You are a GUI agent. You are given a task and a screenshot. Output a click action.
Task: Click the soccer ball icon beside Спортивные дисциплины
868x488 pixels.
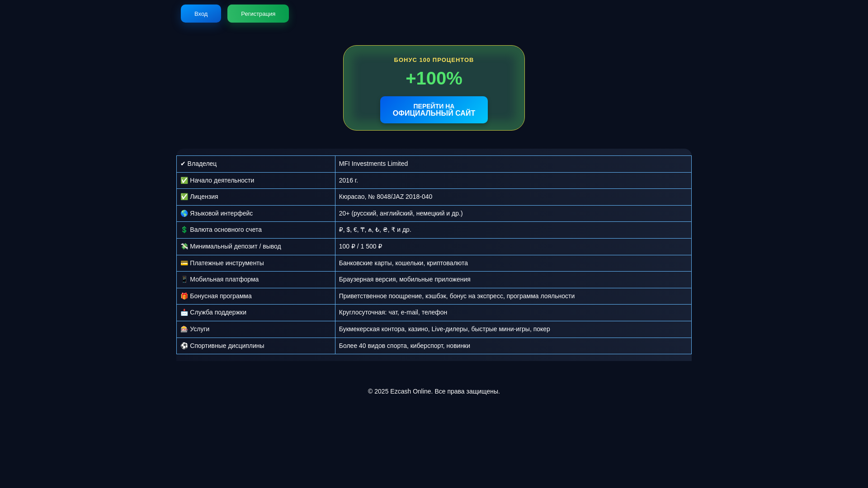(x=184, y=346)
